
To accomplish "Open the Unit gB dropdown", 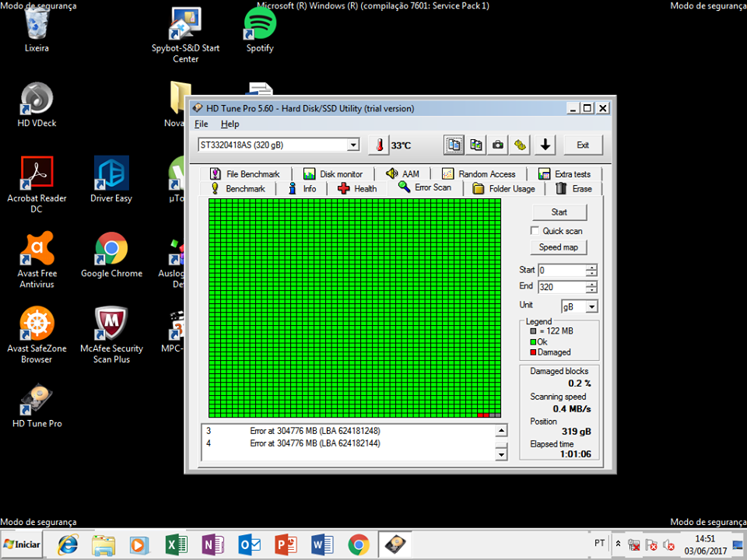I will [591, 306].
